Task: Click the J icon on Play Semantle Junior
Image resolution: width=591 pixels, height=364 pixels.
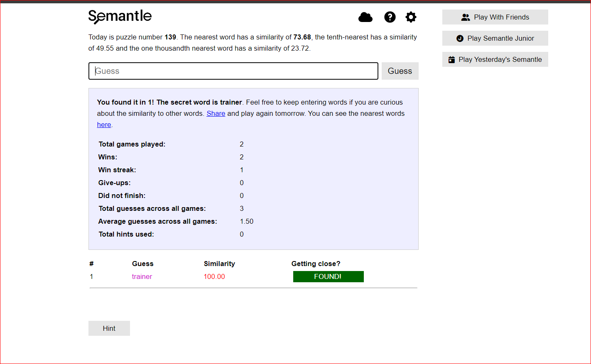Action: [460, 38]
